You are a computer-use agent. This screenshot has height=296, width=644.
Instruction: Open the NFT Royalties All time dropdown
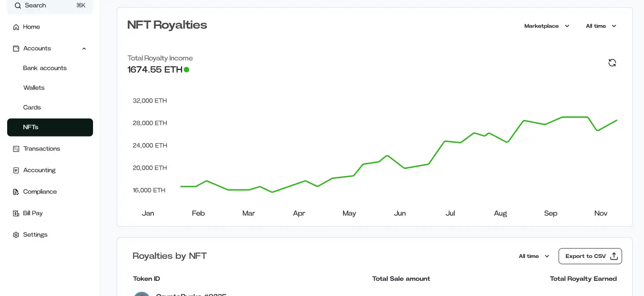[x=601, y=26]
